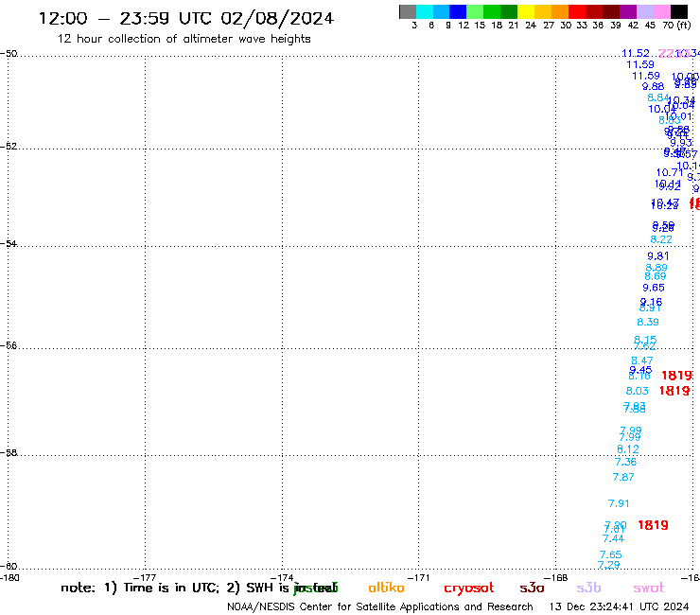Click the wave height value 8.39
Image resolution: width=700 pixels, height=615 pixels.
click(x=648, y=322)
